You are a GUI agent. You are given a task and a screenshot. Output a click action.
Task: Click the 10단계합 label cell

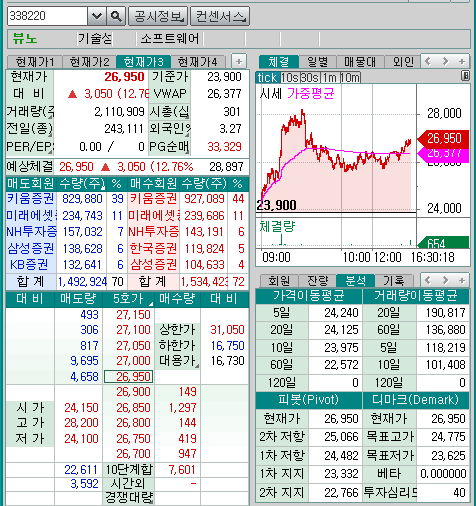click(x=129, y=470)
